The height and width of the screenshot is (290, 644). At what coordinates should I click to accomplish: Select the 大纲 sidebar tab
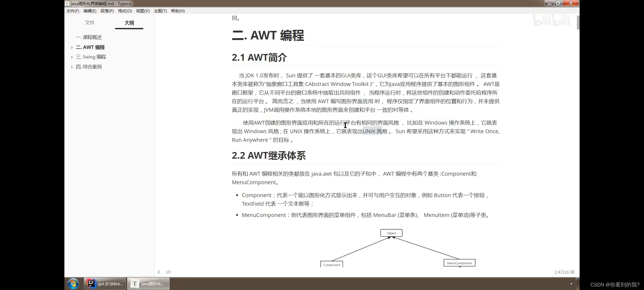129,23
